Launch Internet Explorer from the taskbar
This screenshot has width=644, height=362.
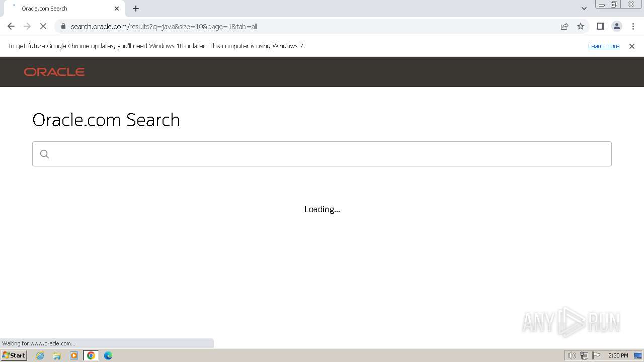40,355
